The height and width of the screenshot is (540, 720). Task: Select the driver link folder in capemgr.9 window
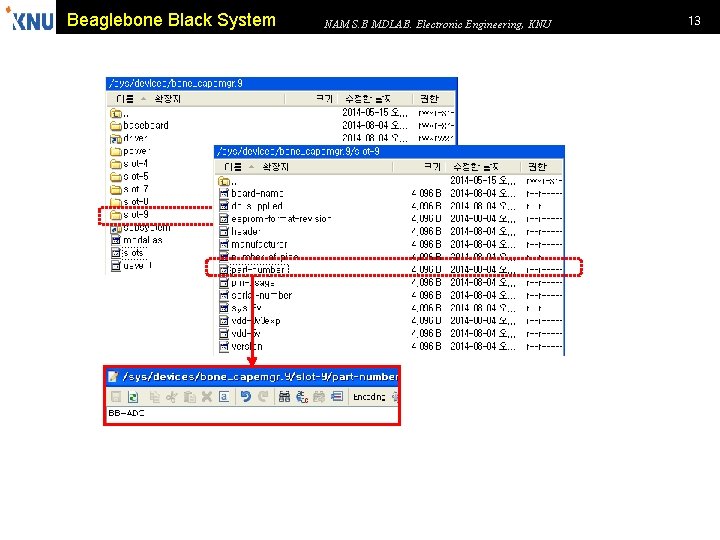pyautogui.click(x=129, y=138)
